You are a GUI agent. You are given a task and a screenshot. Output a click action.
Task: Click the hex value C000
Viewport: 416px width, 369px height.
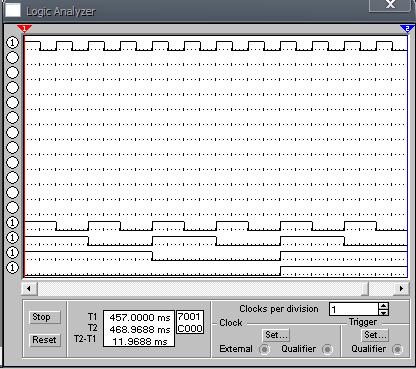190,329
